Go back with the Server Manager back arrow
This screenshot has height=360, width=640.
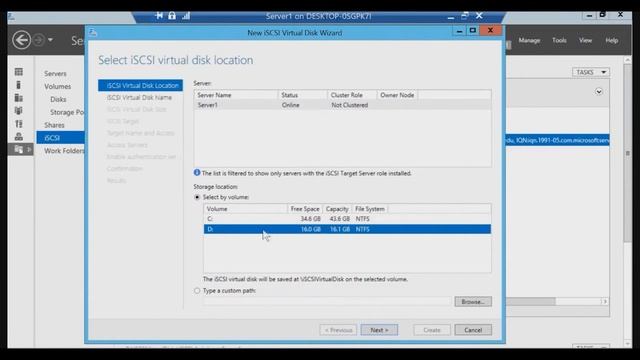[x=21, y=40]
